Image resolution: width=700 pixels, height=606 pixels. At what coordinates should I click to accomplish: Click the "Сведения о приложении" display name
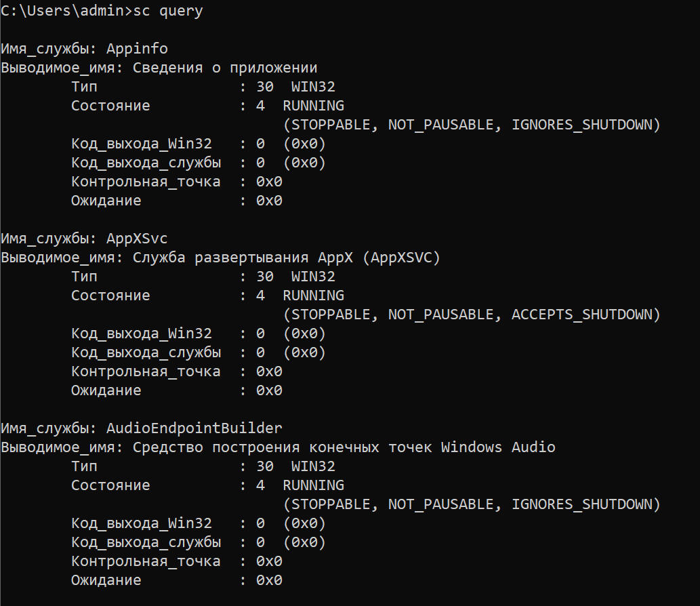pos(225,68)
